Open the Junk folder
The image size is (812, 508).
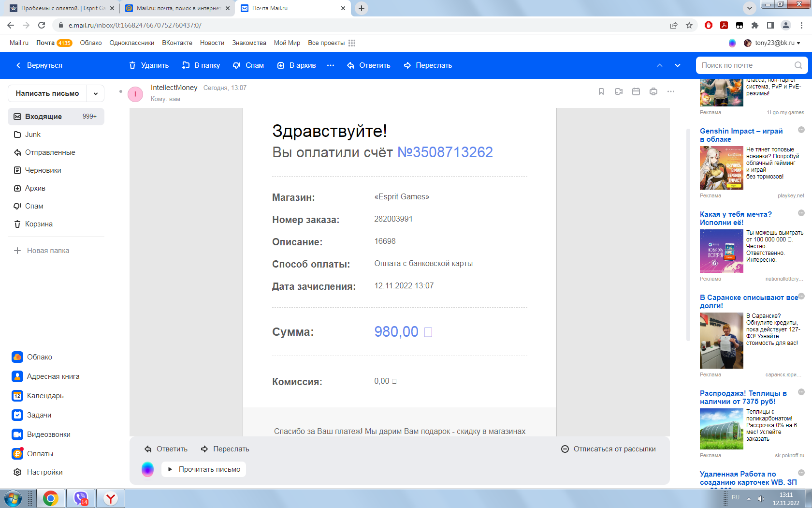[x=33, y=134]
